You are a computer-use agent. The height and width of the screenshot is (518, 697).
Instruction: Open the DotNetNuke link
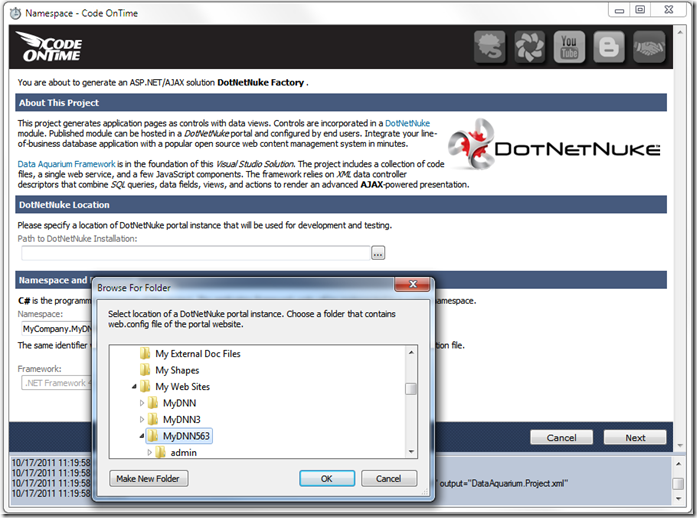pyautogui.click(x=407, y=123)
